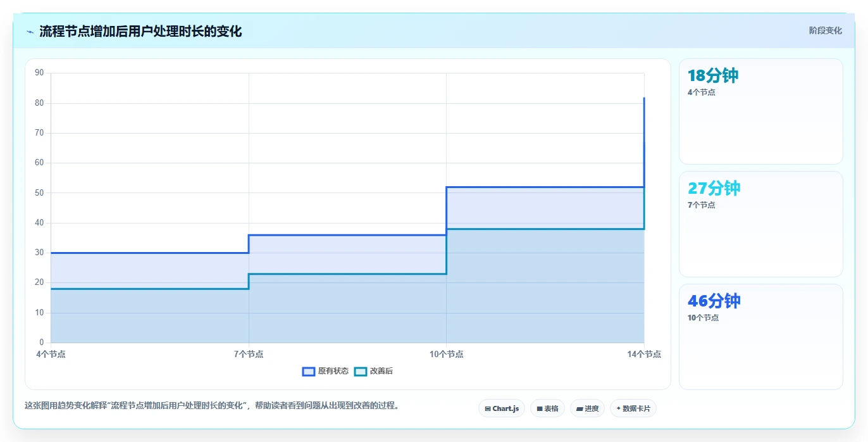Screen dimensions: 868x442
Task: Click the 4个节点 caption under 18分钟
Action: coord(701,92)
